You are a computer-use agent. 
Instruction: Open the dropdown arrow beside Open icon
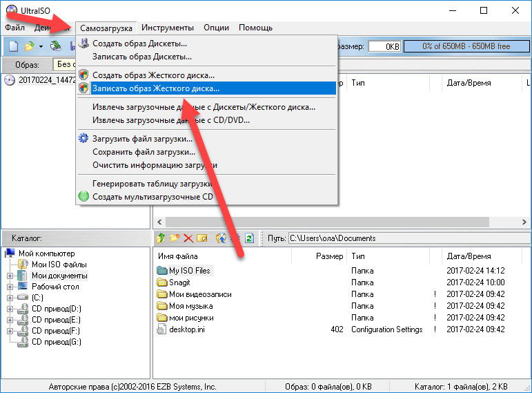point(41,46)
